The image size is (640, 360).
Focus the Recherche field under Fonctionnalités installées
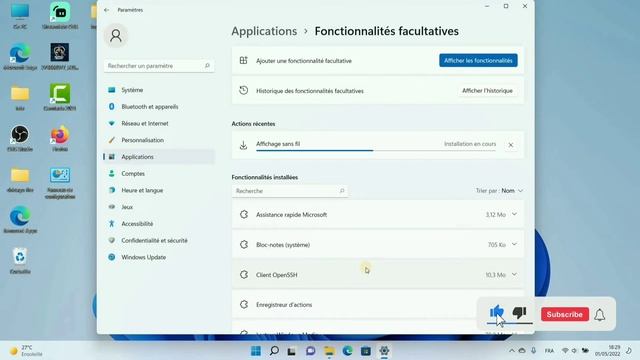[x=290, y=191]
